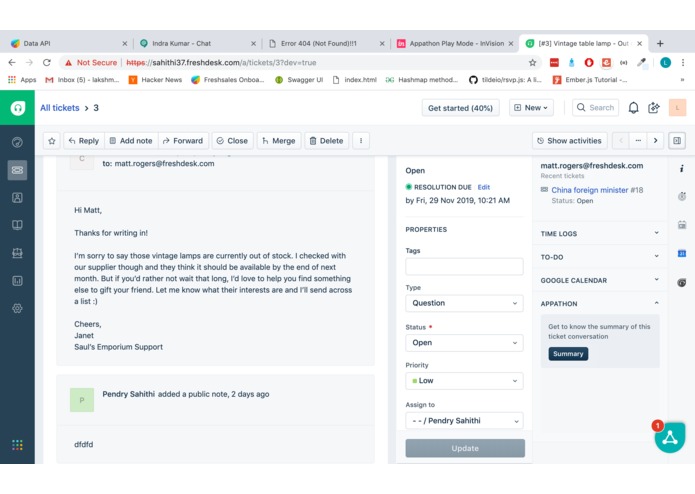This screenshot has width=695, height=494.
Task: Open the forums icon in left sidebar
Action: (17, 253)
